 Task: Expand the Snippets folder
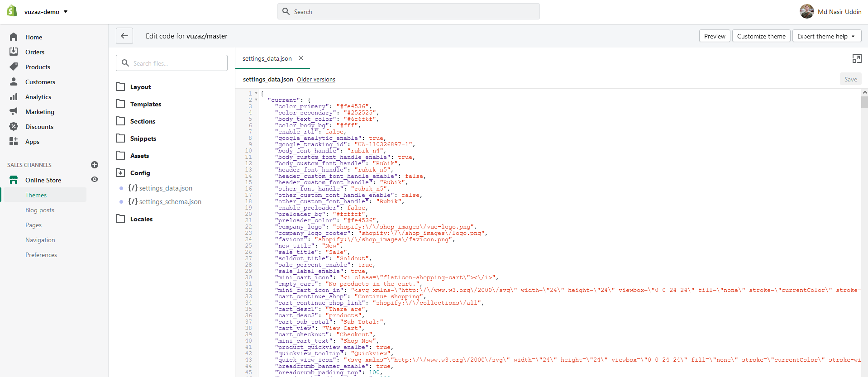(143, 138)
